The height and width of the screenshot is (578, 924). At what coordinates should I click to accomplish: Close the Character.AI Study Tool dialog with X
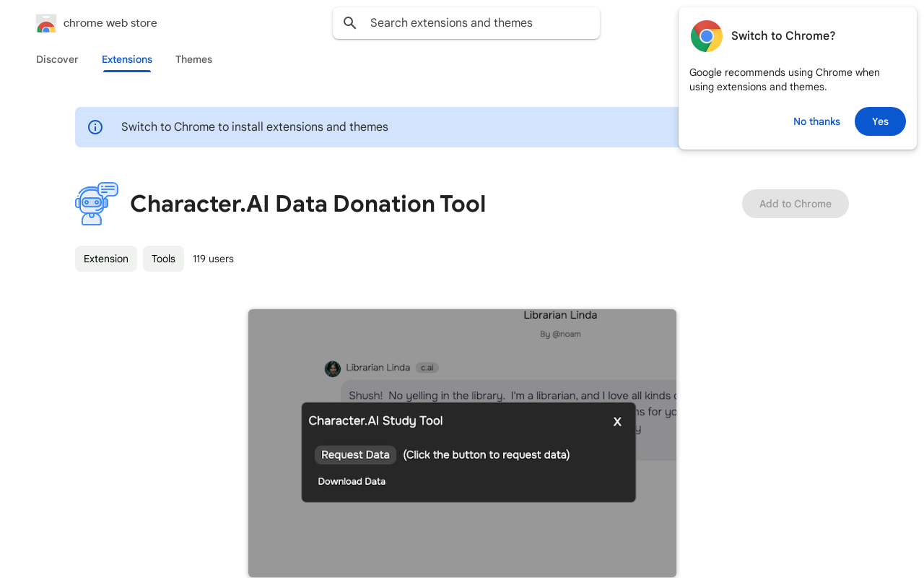click(617, 422)
